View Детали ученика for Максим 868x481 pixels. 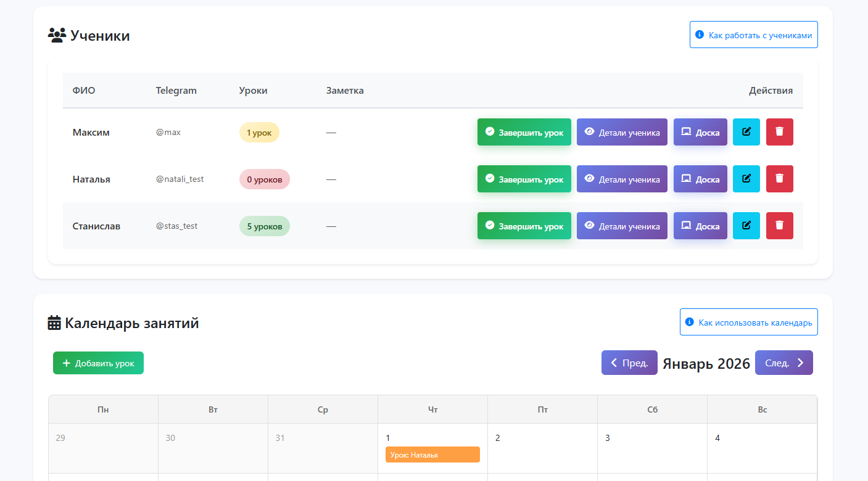(622, 132)
